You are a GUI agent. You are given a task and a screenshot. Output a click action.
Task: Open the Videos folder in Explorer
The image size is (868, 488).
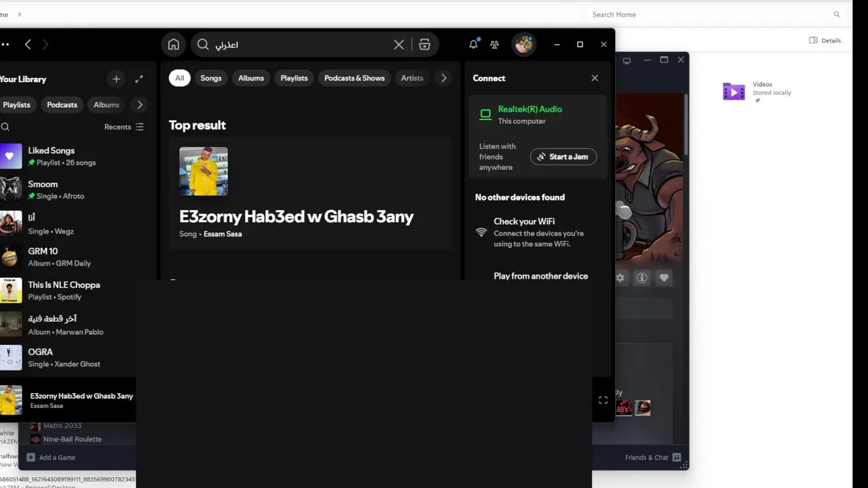click(x=757, y=91)
